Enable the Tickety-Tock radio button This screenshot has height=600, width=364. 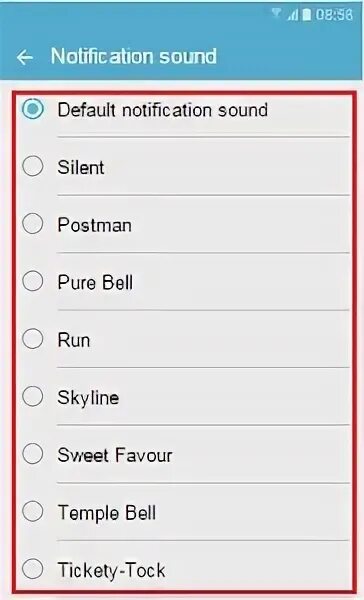pyautogui.click(x=33, y=569)
